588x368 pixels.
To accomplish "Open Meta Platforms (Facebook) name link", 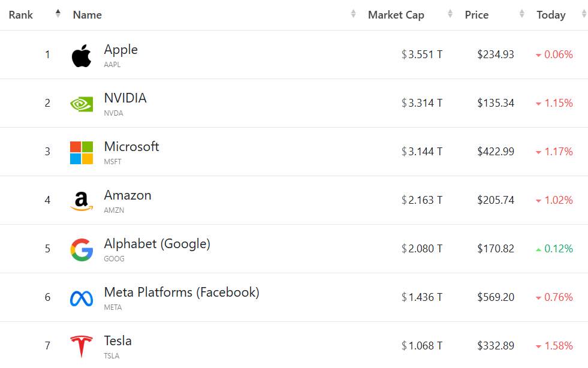I will coord(182,292).
